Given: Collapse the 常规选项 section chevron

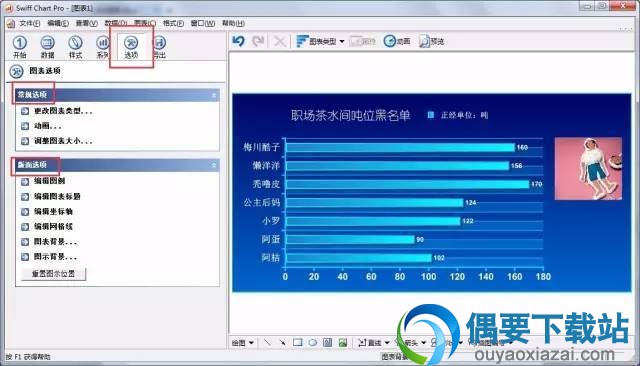Looking at the screenshot, I should pos(213,95).
